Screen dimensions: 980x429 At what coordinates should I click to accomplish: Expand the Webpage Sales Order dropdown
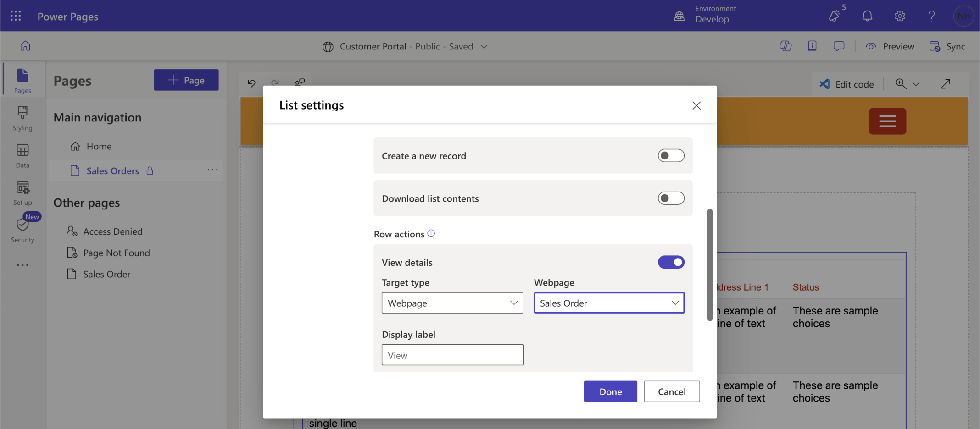(x=609, y=303)
